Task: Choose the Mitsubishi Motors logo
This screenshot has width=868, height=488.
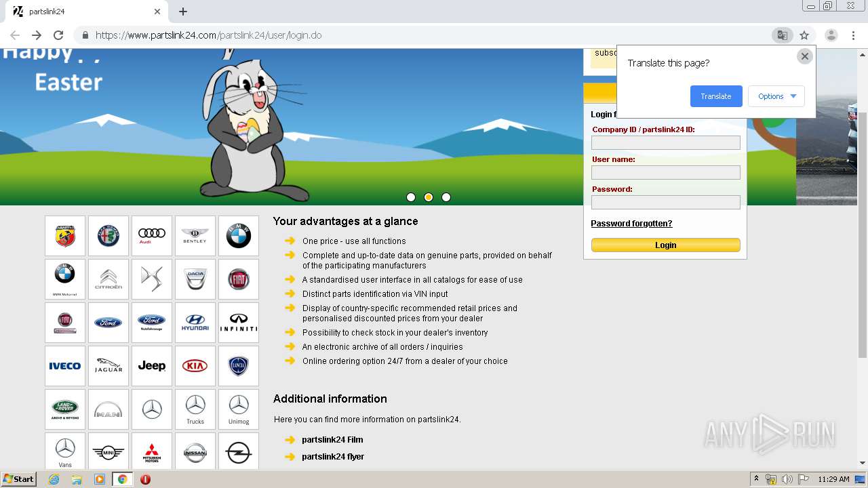Action: (x=152, y=451)
